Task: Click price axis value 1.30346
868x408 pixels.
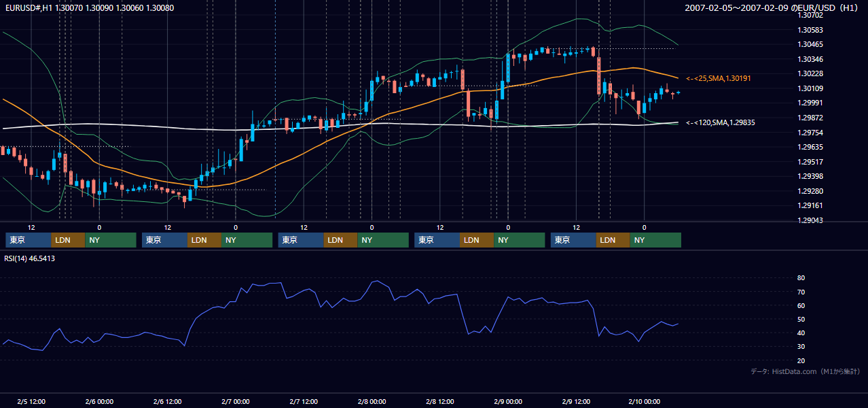Action: click(x=810, y=59)
